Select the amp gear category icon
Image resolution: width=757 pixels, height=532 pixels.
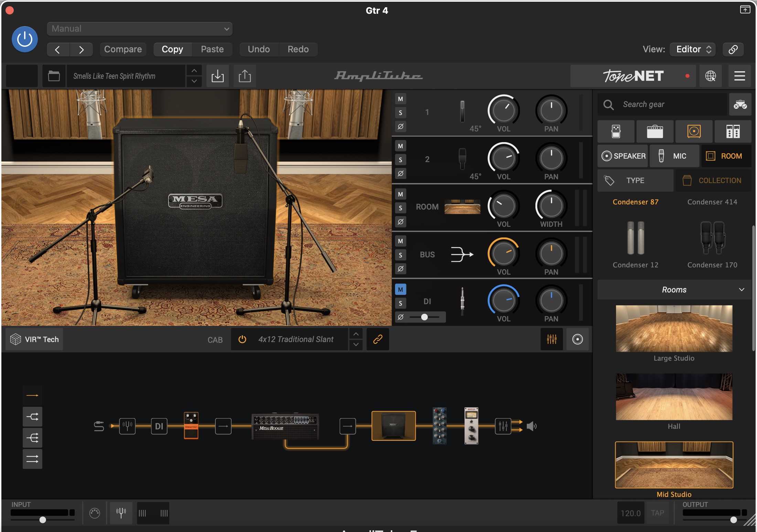click(655, 131)
